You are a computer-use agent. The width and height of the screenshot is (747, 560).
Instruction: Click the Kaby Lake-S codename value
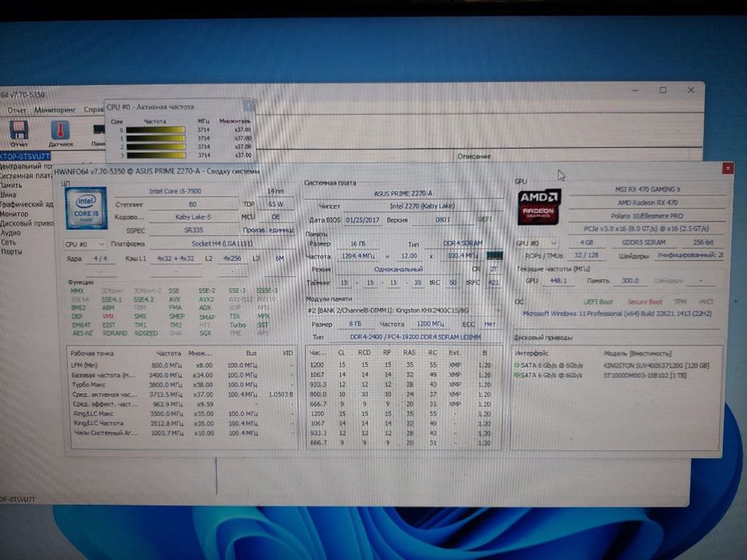tap(193, 217)
